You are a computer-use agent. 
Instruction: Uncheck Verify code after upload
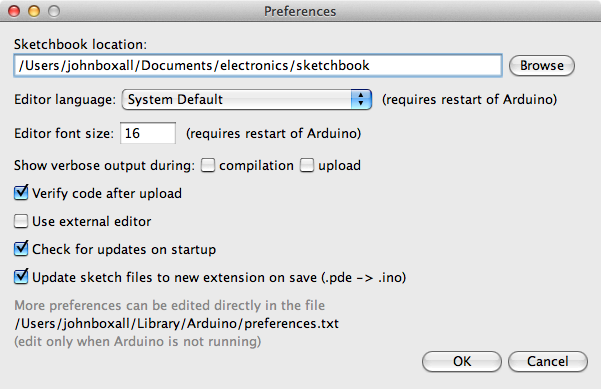point(21,193)
